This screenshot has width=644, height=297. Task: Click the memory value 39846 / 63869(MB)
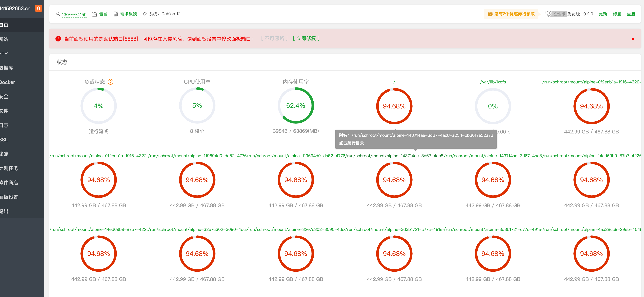[x=296, y=131]
